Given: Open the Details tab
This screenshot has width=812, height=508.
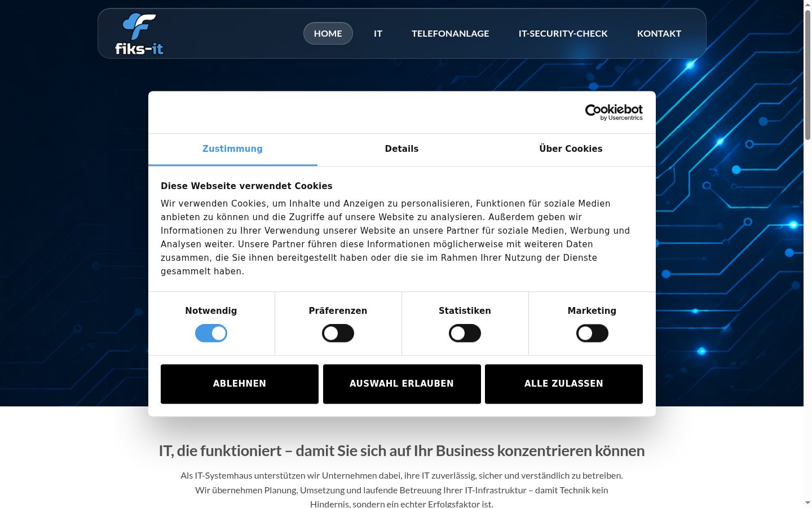Looking at the screenshot, I should tap(401, 149).
